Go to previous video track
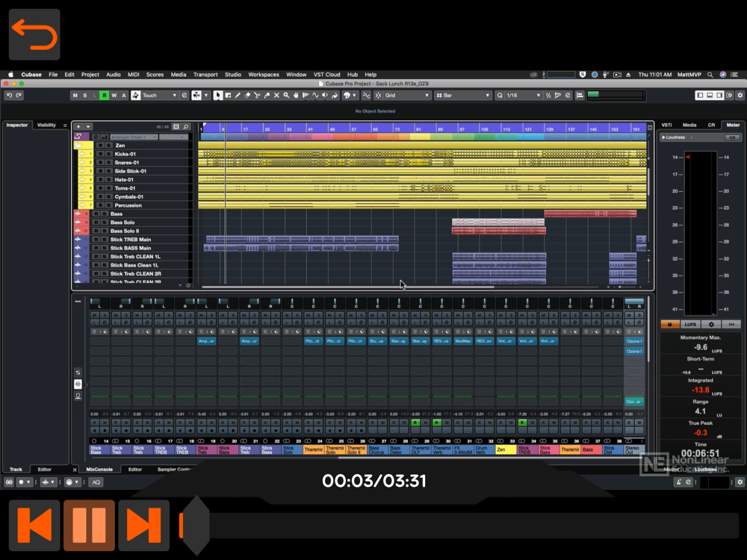 pos(34,525)
